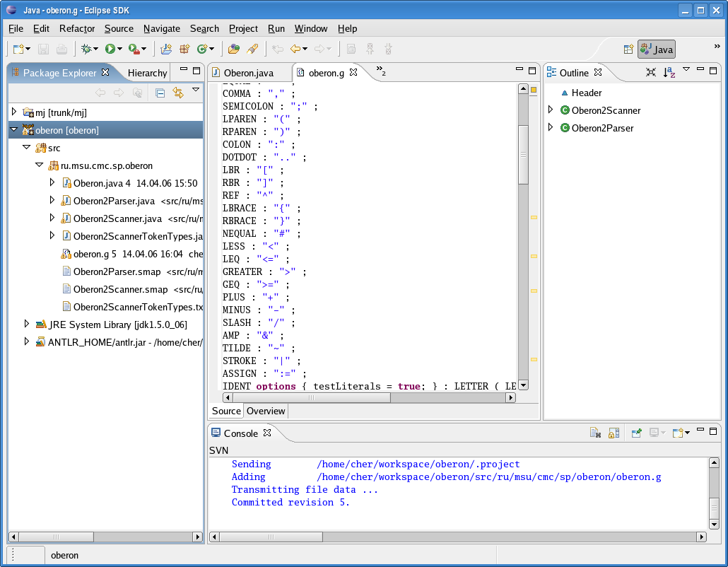Toggle Scroll Lock in the Console
The height and width of the screenshot is (567, 728).
613,433
